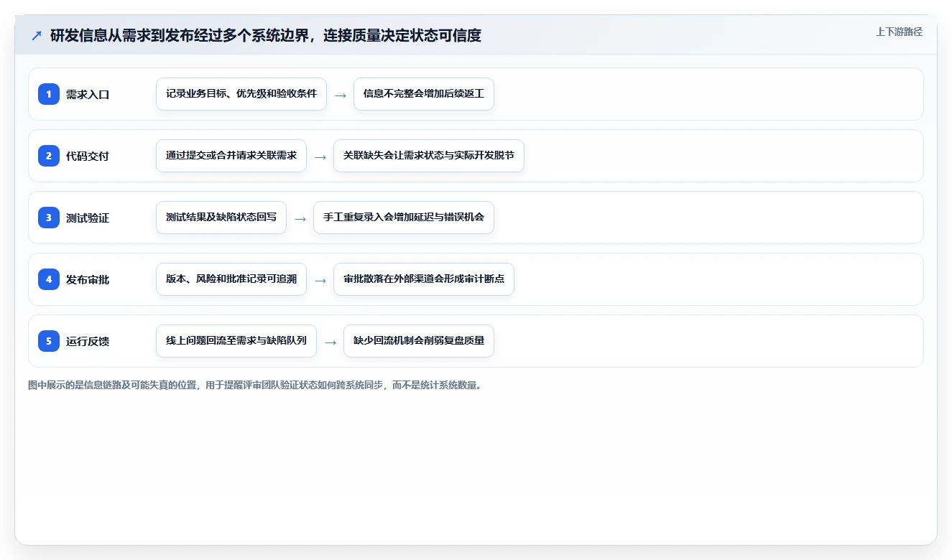The height and width of the screenshot is (560, 952).
Task: Click the 上下游路径 label in header
Action: pos(899,32)
